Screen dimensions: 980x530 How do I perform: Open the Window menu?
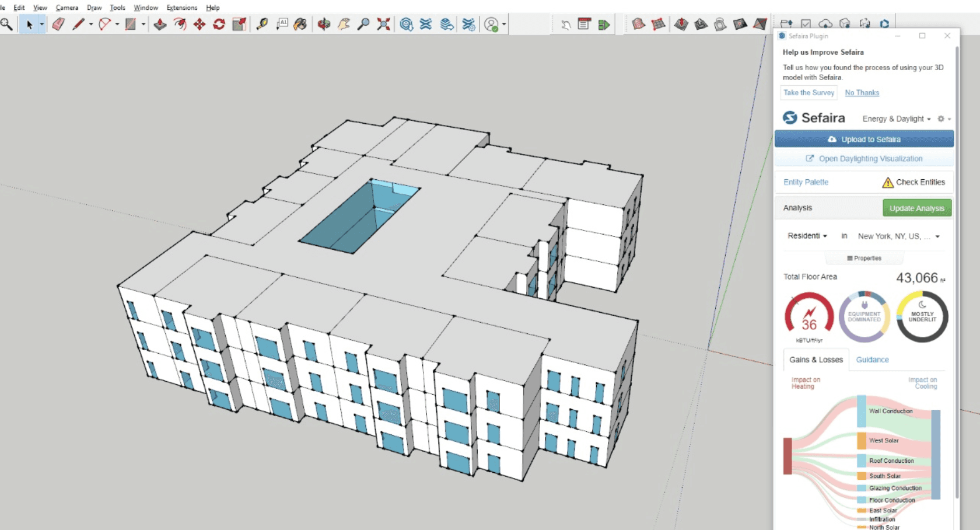click(x=145, y=8)
